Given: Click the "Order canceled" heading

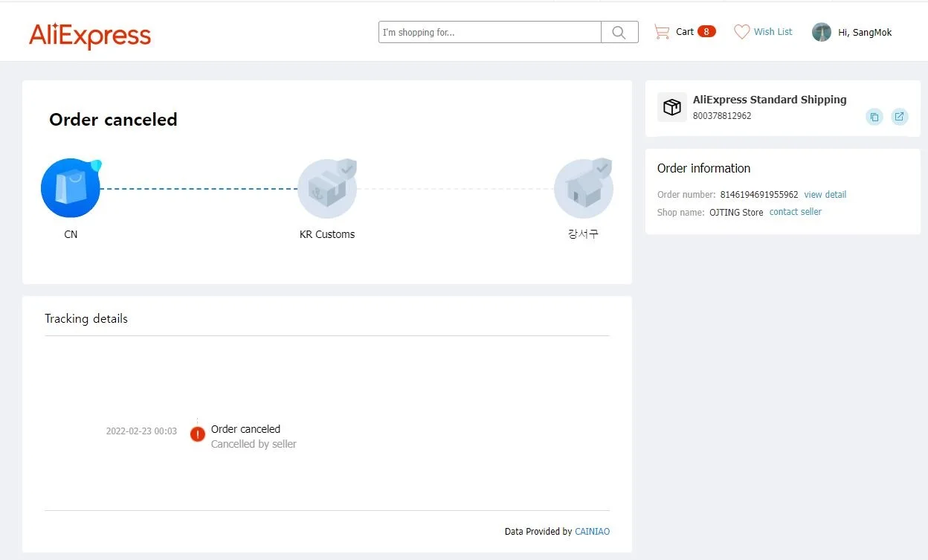Looking at the screenshot, I should (x=113, y=120).
